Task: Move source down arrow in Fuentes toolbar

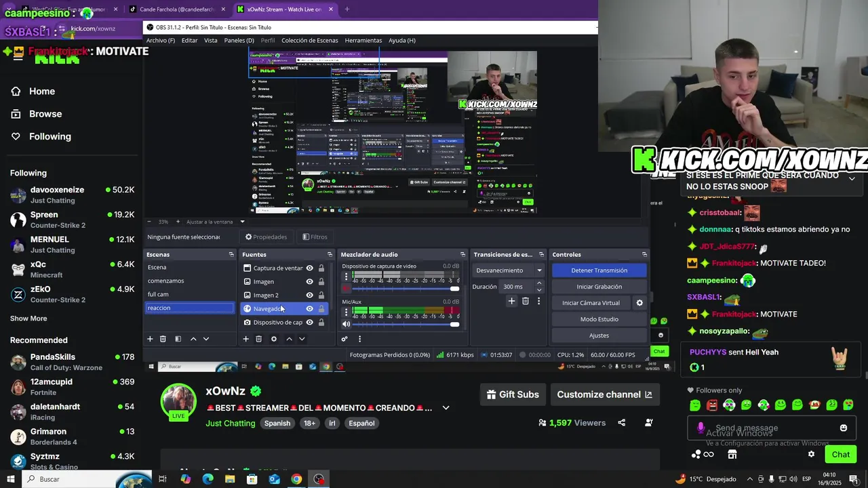Action: (x=302, y=339)
